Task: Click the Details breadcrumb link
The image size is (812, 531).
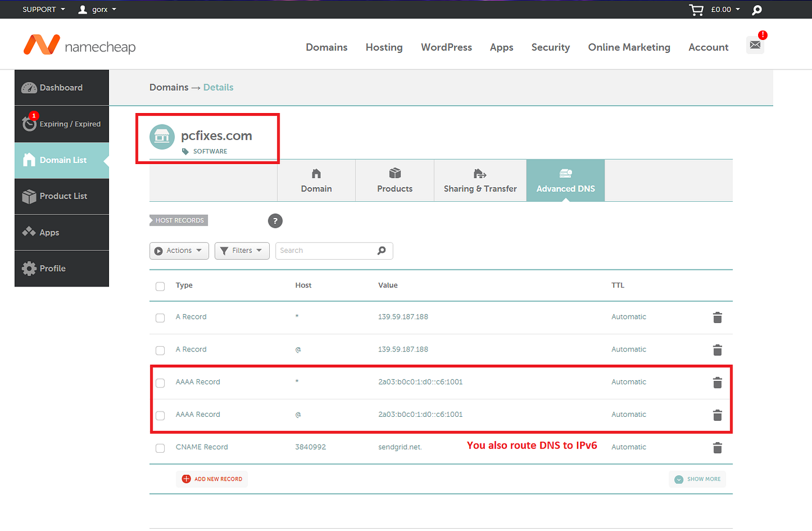Action: (x=218, y=87)
